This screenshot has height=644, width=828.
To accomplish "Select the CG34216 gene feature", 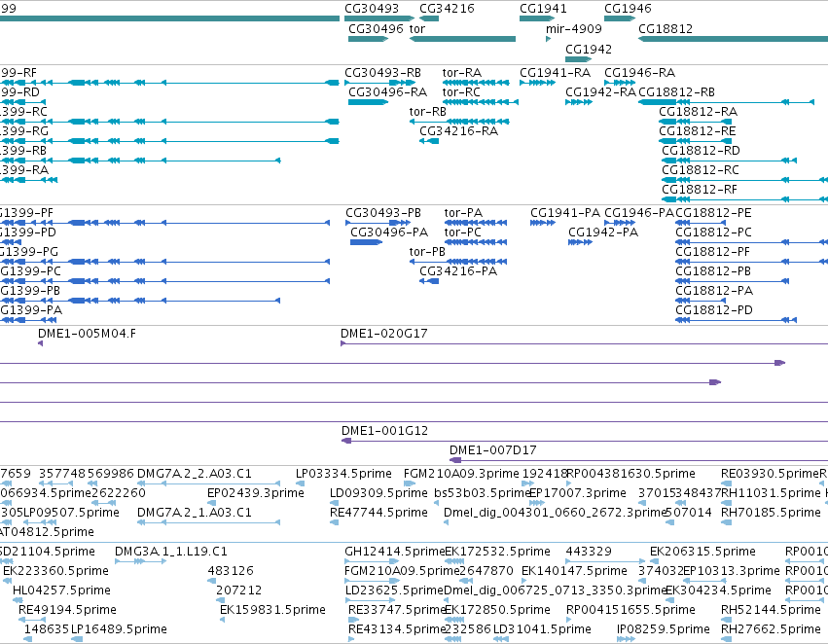I will pos(429,18).
